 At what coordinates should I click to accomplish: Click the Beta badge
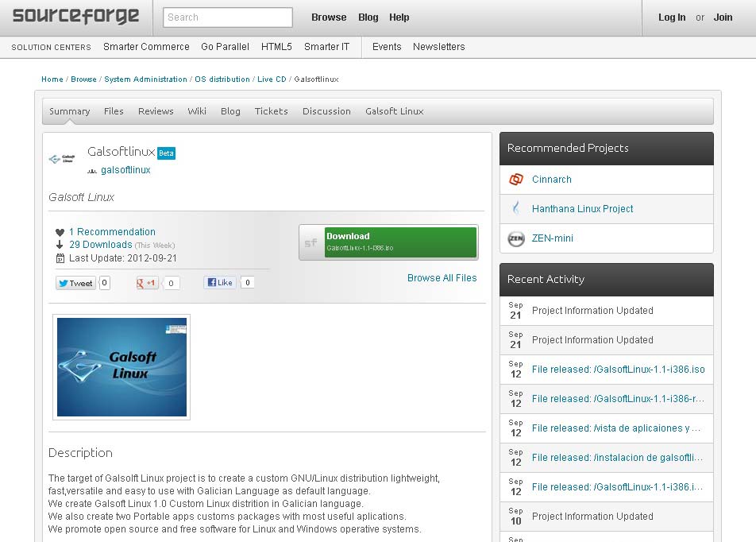tap(166, 153)
